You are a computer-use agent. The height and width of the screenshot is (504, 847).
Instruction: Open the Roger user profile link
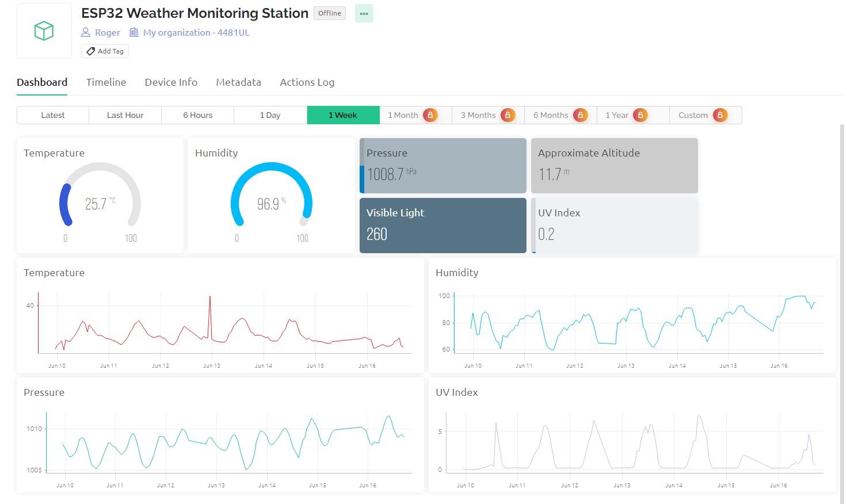108,32
